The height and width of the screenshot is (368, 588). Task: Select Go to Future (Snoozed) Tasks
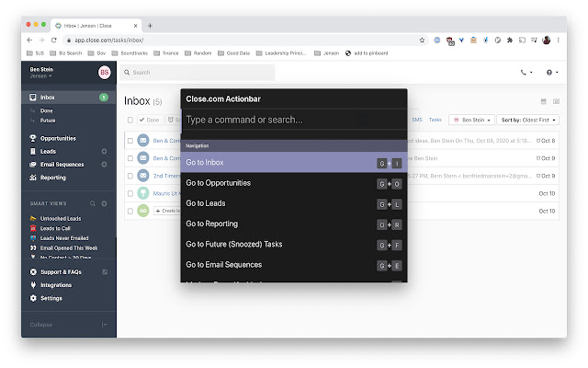294,245
